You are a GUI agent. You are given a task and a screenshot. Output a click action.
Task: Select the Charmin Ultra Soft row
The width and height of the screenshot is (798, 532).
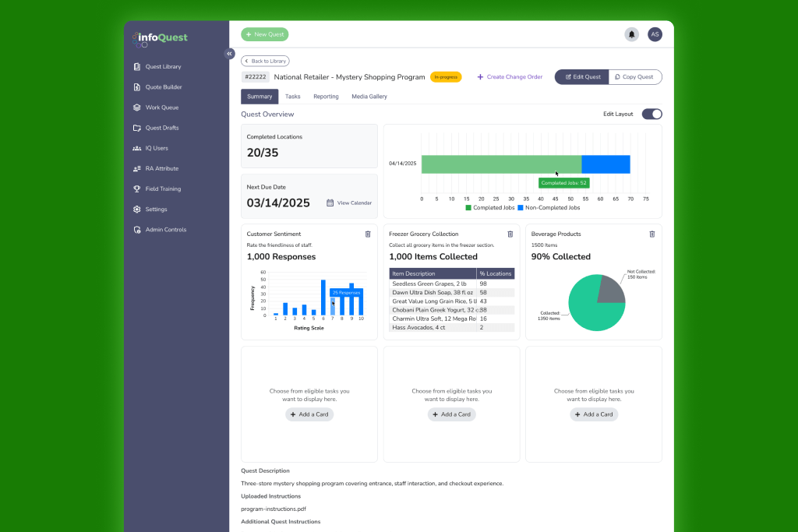(452, 319)
